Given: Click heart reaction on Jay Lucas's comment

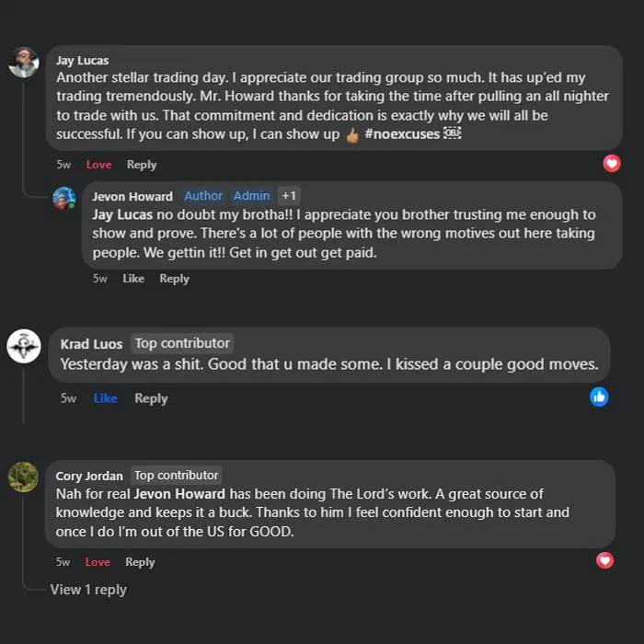Looking at the screenshot, I should (612, 163).
